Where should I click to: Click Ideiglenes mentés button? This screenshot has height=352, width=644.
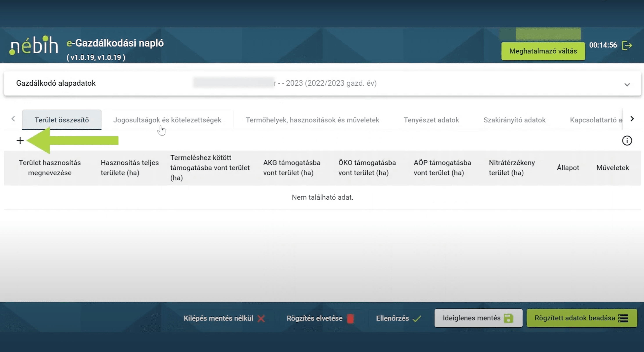478,318
